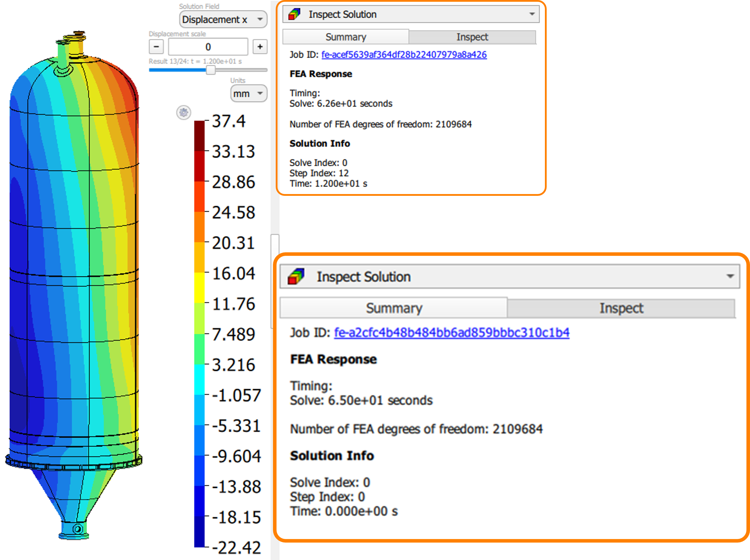Viewport: 750px width, 560px height.
Task: Select the lower Inspect tab
Action: pyautogui.click(x=621, y=308)
